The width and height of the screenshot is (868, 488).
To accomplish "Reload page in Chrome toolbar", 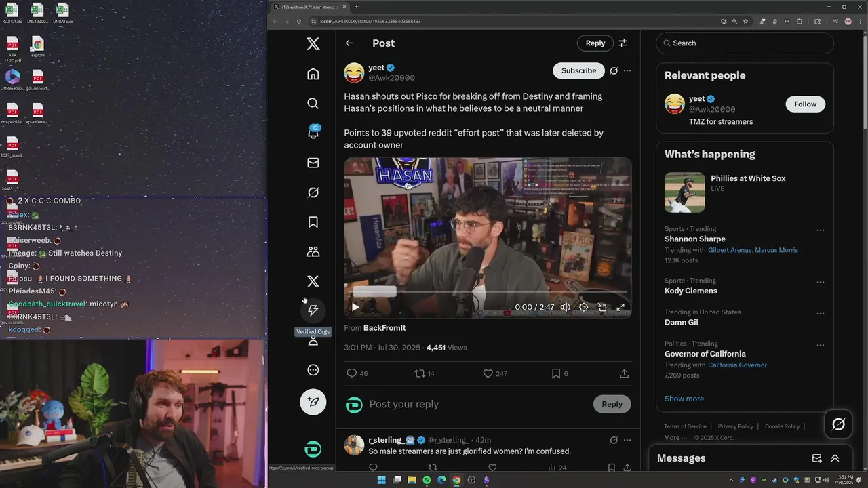I will point(299,21).
